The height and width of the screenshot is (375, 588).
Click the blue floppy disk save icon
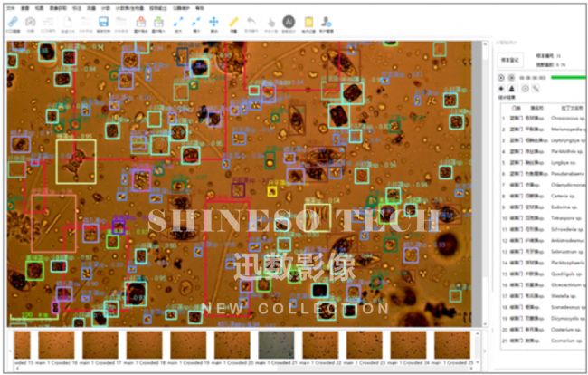[x=103, y=22]
